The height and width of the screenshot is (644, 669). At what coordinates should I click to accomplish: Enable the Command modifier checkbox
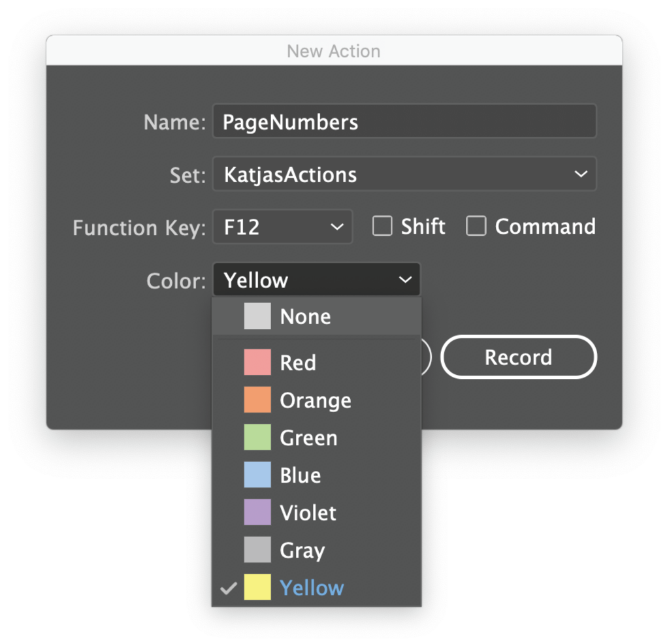click(476, 226)
